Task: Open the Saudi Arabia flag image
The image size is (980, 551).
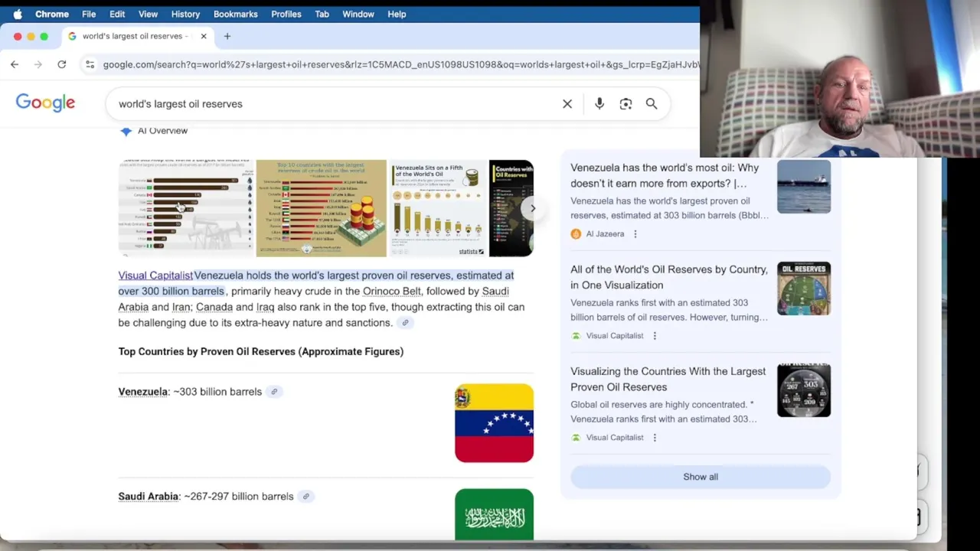Action: (494, 515)
